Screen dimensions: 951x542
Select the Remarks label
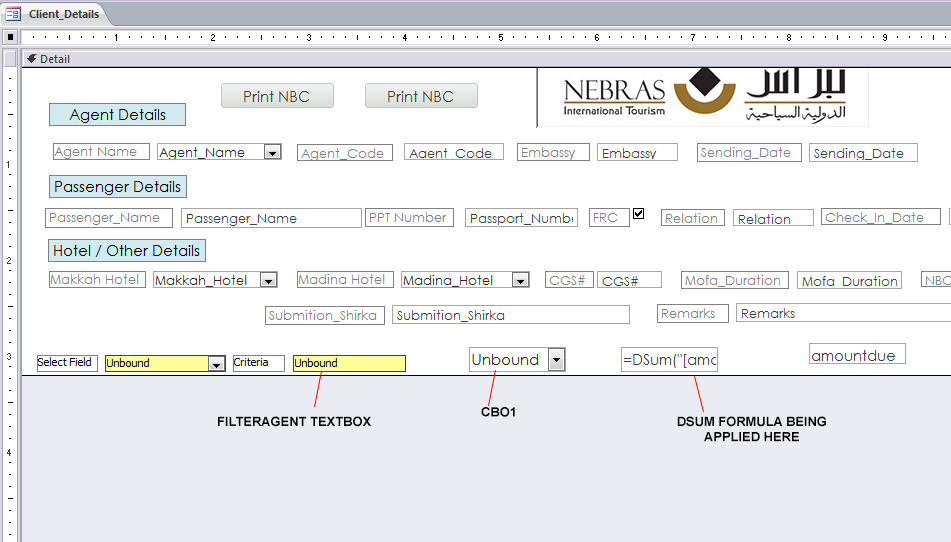(691, 313)
